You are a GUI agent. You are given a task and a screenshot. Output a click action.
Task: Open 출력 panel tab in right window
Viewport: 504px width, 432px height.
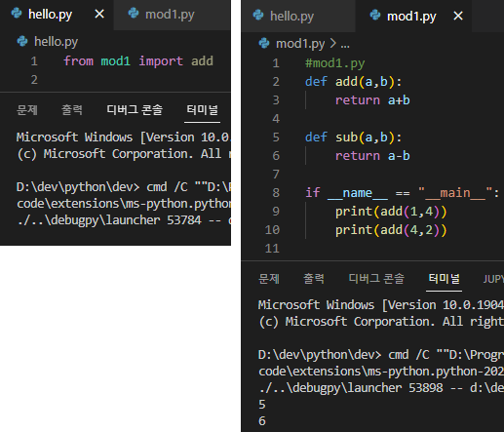click(x=314, y=279)
